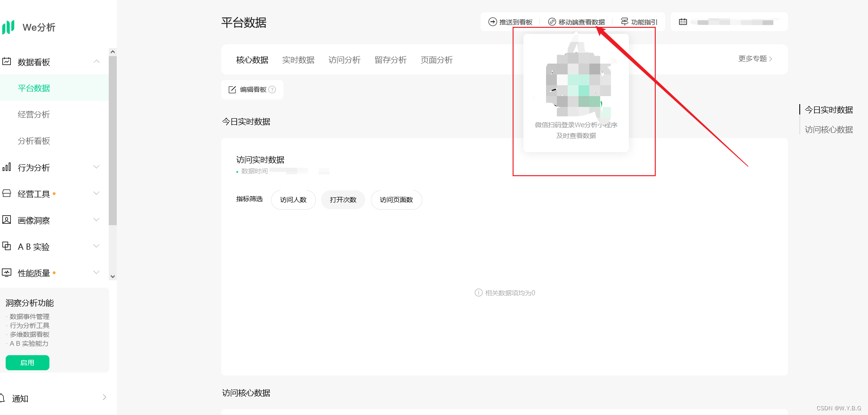
Task: Click the 经营工具 store icon
Action: [7, 193]
